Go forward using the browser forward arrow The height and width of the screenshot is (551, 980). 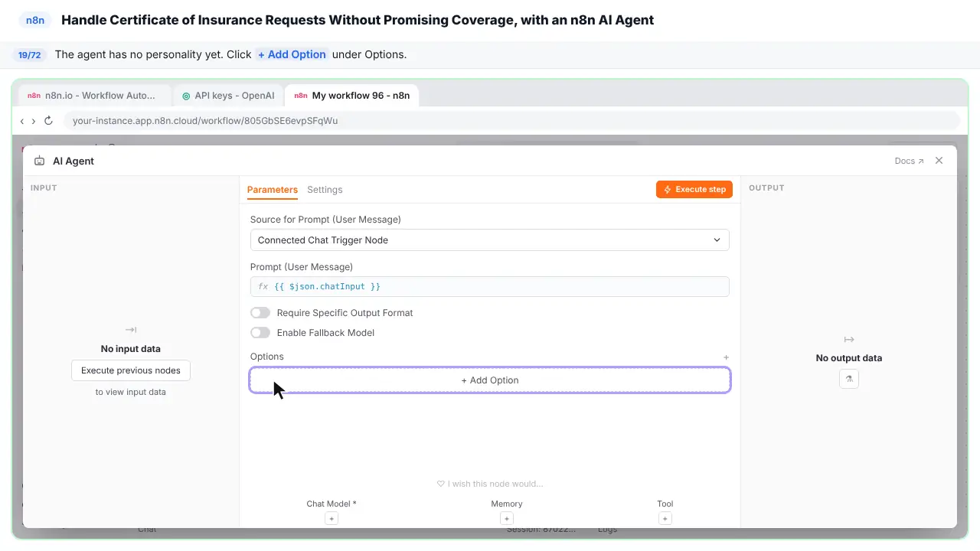34,121
